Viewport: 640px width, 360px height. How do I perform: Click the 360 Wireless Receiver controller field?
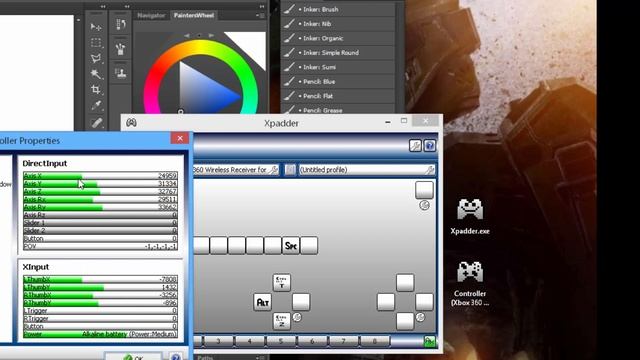pyautogui.click(x=236, y=169)
